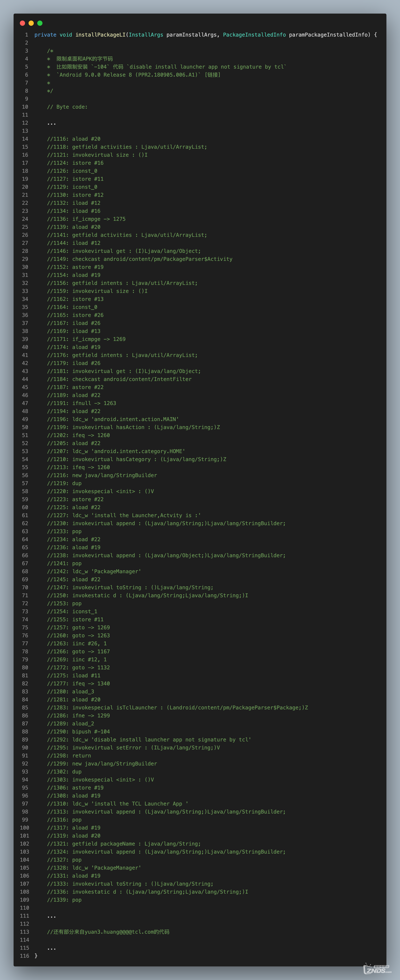Click '//1162: istore #13' line
The width and height of the screenshot is (400, 980).
[x=75, y=299]
